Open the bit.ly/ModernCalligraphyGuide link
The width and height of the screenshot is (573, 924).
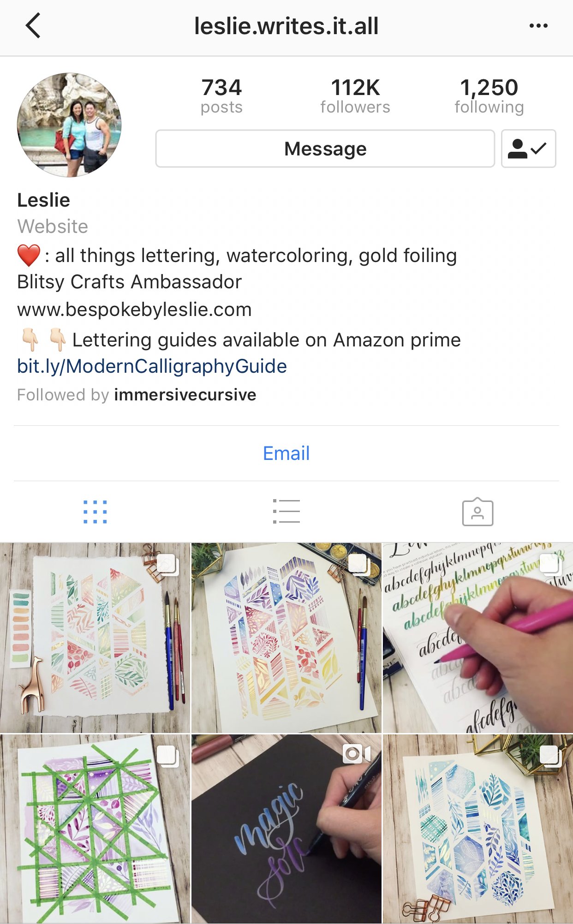[152, 366]
